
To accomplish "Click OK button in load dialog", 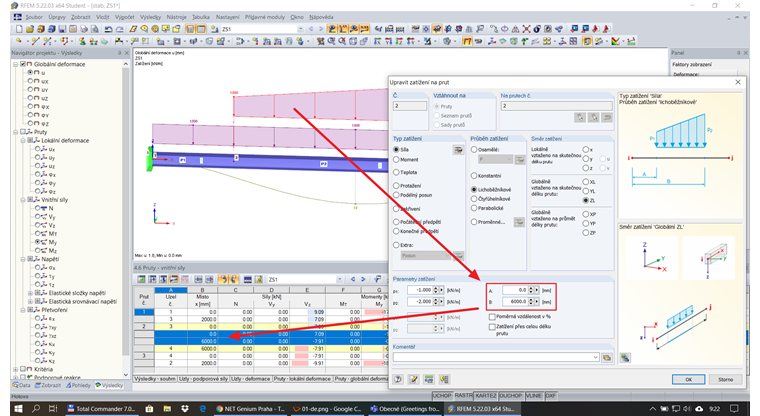I will click(x=689, y=380).
